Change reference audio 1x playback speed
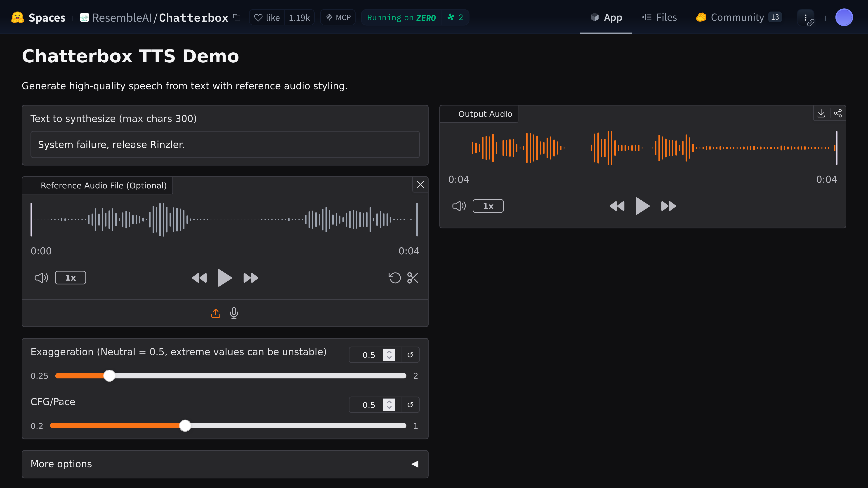The image size is (868, 488). coord(71,278)
